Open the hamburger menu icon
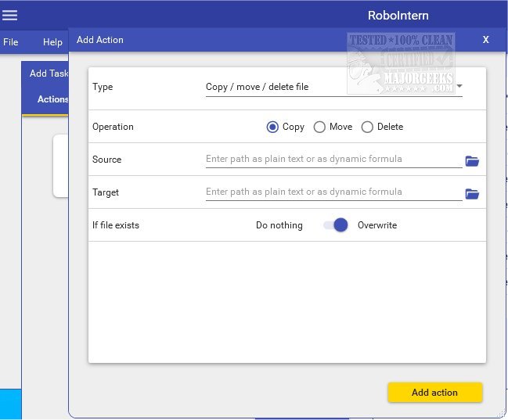The width and height of the screenshot is (508, 420). click(x=10, y=15)
